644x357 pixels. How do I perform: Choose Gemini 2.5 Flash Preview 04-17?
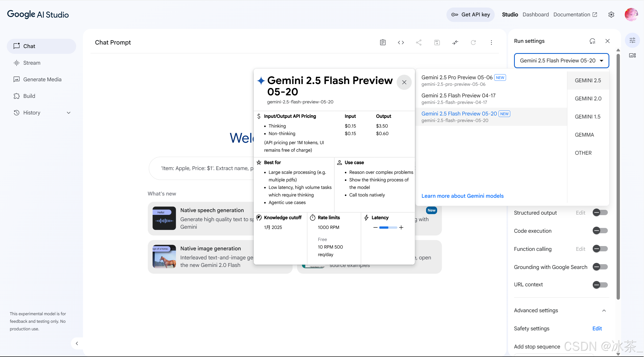coord(491,99)
